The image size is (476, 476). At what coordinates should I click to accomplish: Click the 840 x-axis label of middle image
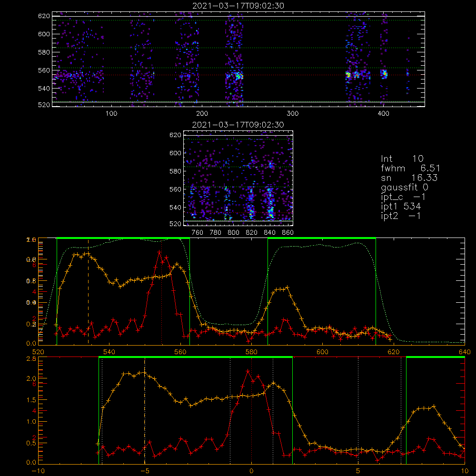tap(269, 233)
